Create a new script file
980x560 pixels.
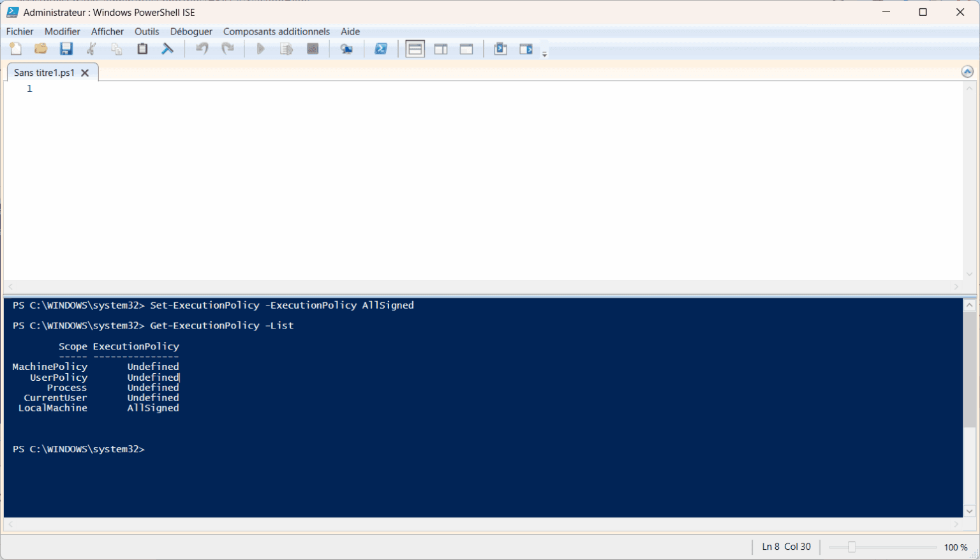tap(15, 48)
